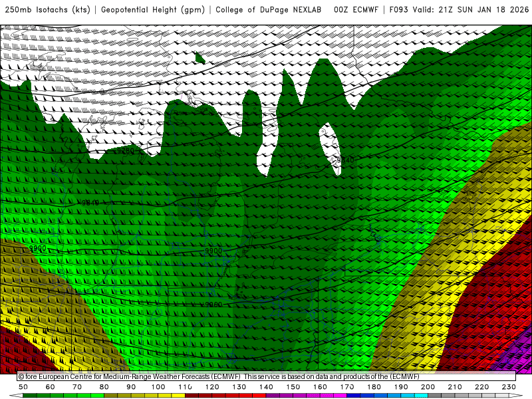The image size is (532, 399).
Task: Click the '110' value on the color scale
Action: click(185, 387)
